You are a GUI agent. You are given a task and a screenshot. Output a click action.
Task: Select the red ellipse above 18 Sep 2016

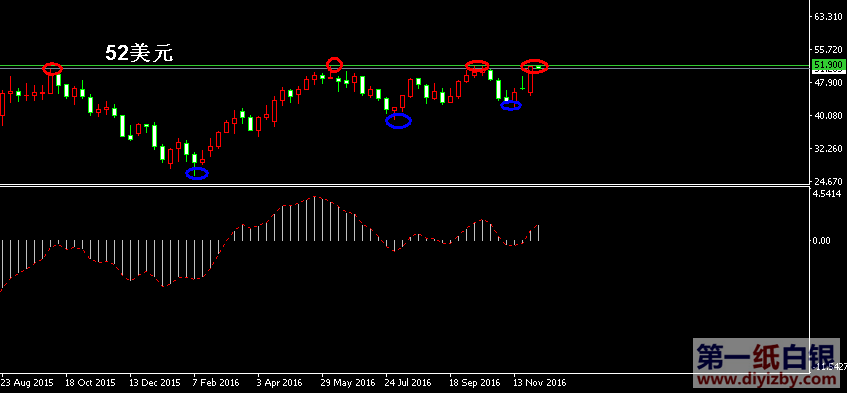pos(478,66)
